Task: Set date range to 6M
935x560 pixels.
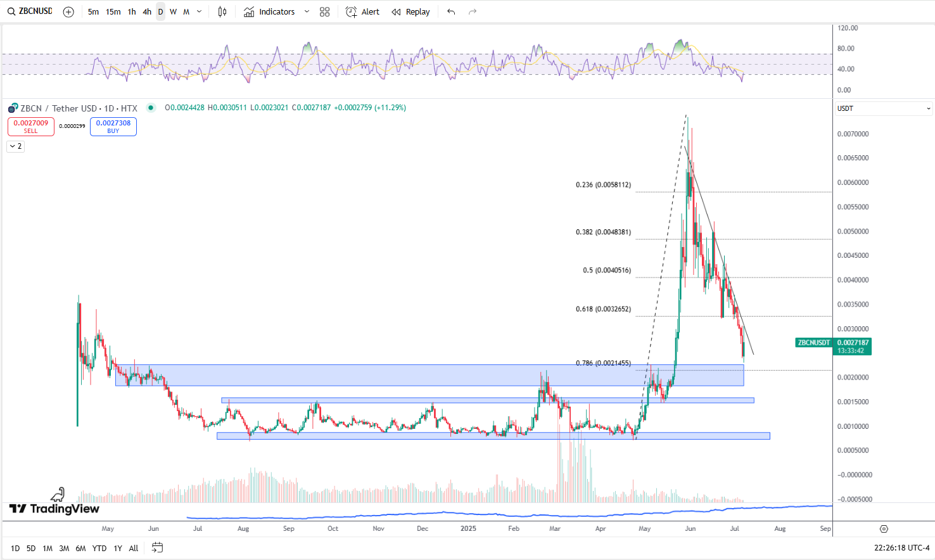Action: [x=80, y=549]
